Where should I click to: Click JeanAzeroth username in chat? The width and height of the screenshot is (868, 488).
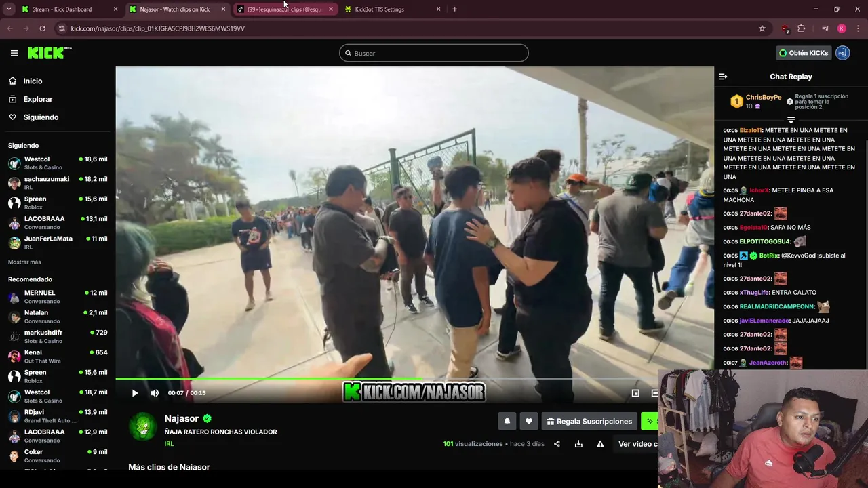coord(768,363)
